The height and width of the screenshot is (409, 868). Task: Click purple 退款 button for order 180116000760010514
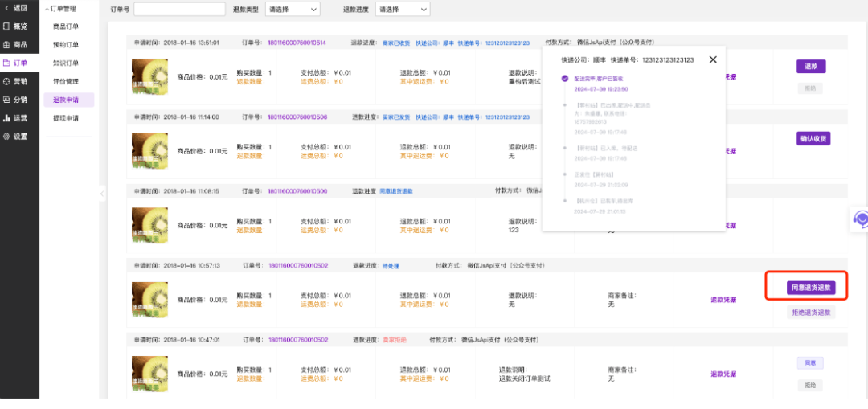coord(811,67)
